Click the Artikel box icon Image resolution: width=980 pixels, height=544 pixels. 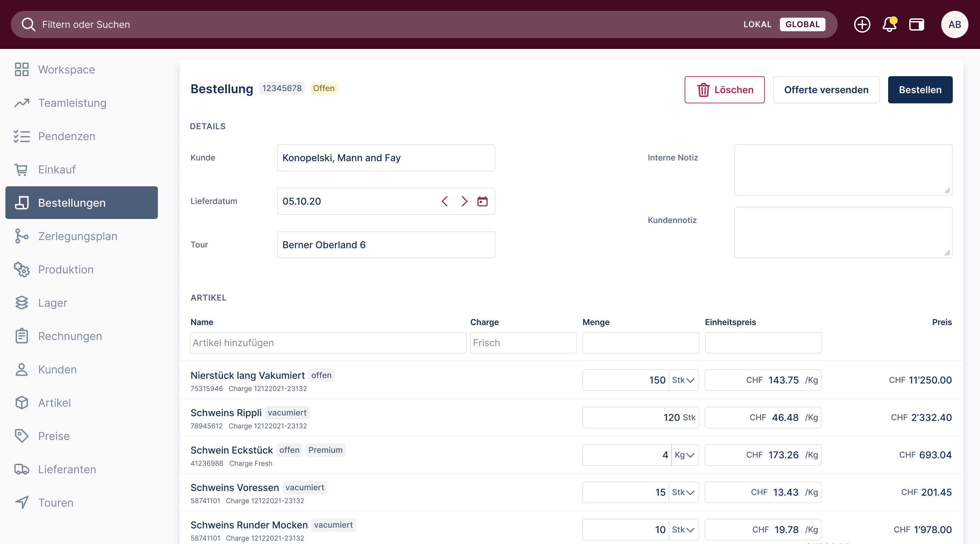(22, 403)
